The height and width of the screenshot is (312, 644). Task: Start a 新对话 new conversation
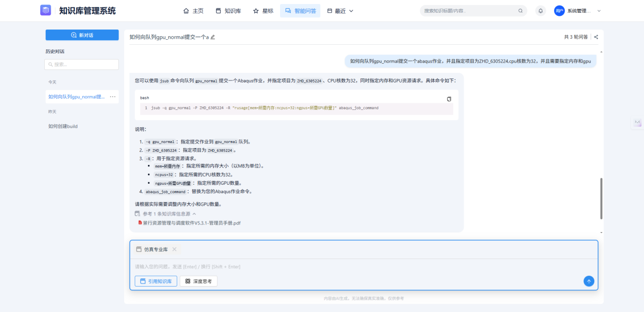click(82, 35)
